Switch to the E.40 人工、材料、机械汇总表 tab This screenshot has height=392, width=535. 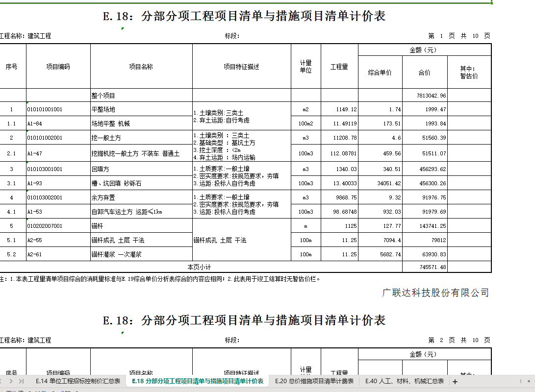click(405, 381)
